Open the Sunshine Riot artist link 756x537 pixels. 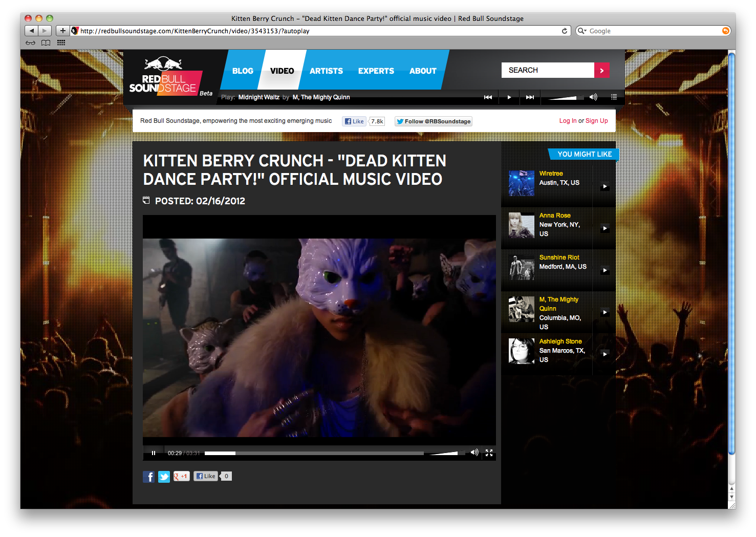pyautogui.click(x=559, y=257)
